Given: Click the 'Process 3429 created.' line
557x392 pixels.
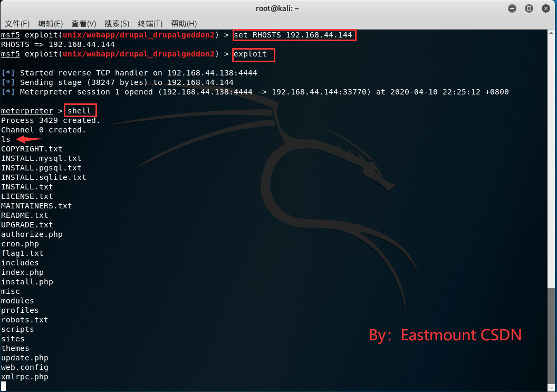Looking at the screenshot, I should [x=51, y=120].
